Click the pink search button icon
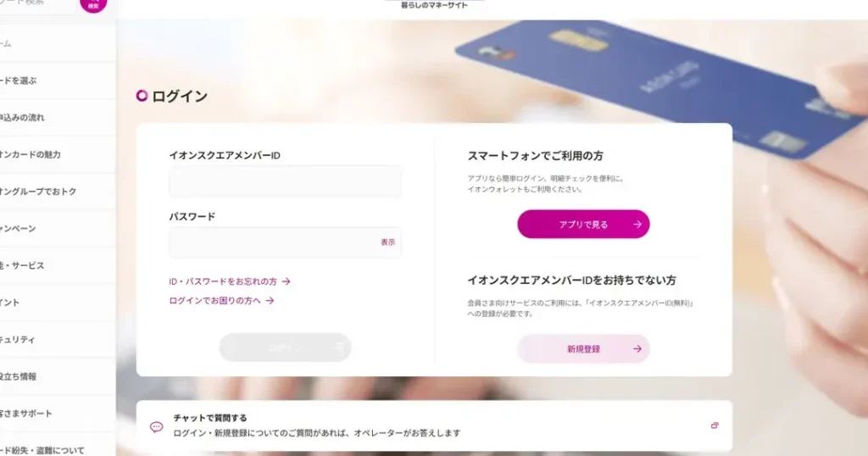The height and width of the screenshot is (456, 868). 93,5
